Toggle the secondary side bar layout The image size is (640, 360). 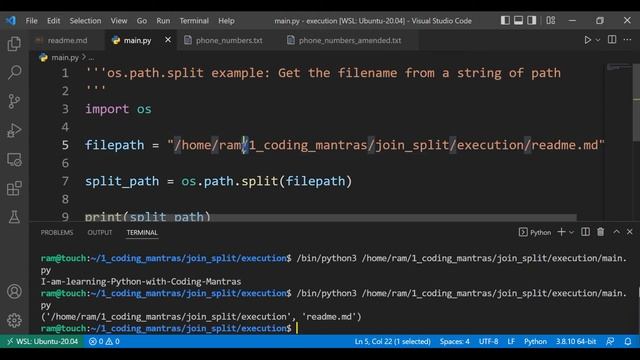[x=531, y=20]
